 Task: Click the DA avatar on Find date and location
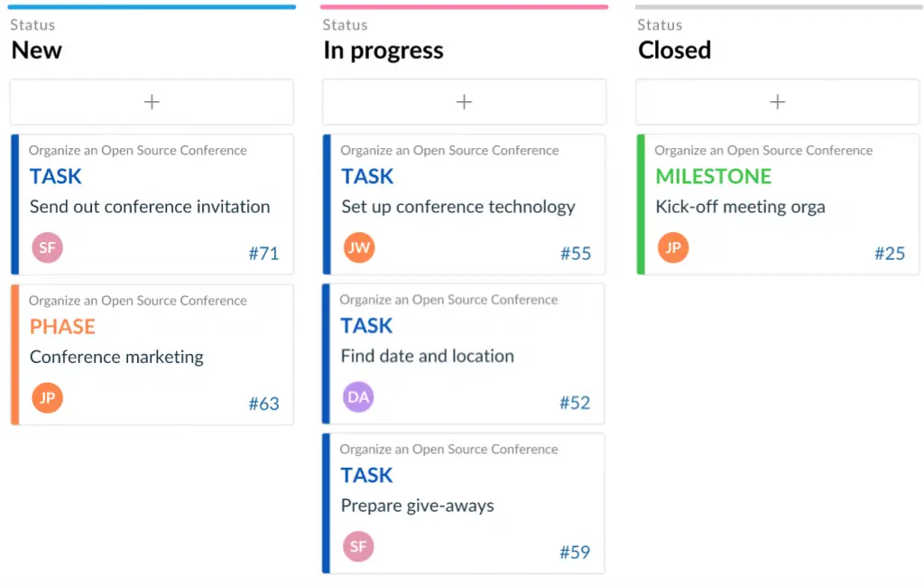point(359,397)
